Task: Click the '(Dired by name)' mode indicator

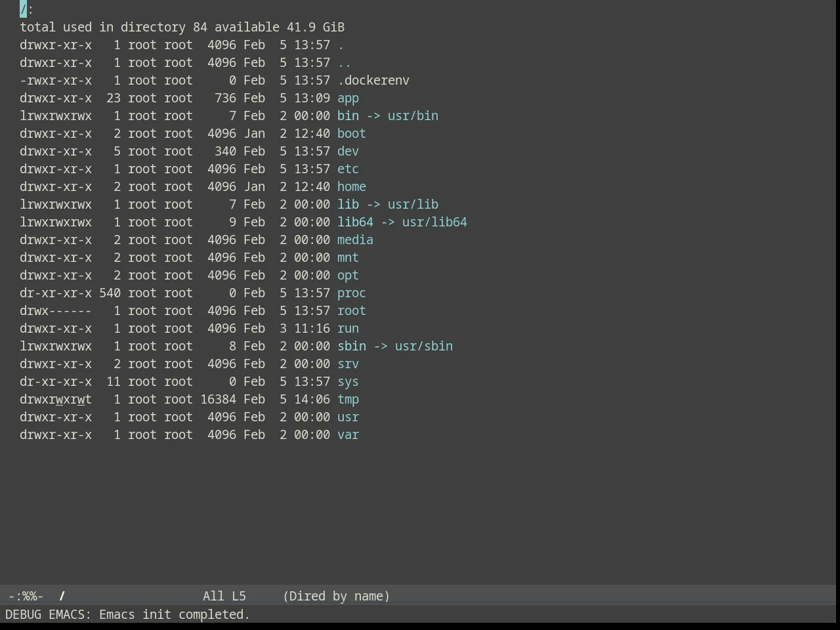Action: pos(336,597)
